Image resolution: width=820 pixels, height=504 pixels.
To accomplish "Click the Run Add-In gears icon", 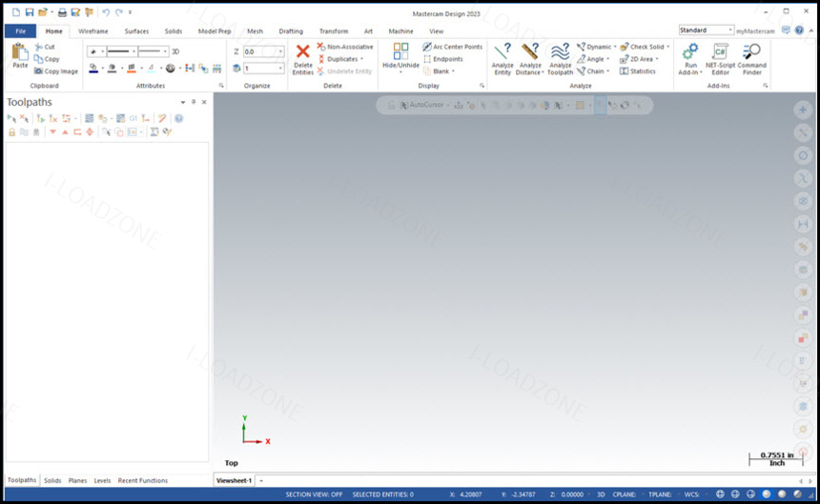I will click(x=690, y=51).
